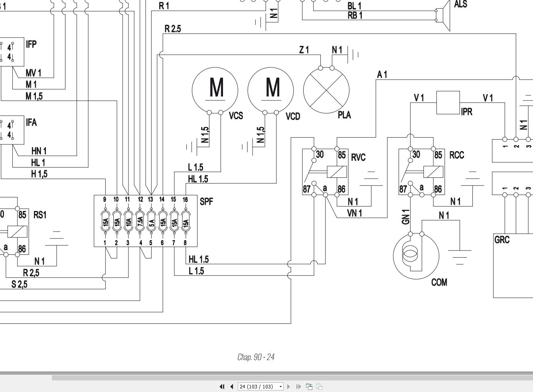Image resolution: width=533 pixels, height=392 pixels.
Task: Click the 'A 1' wire label
Action: coord(382,74)
